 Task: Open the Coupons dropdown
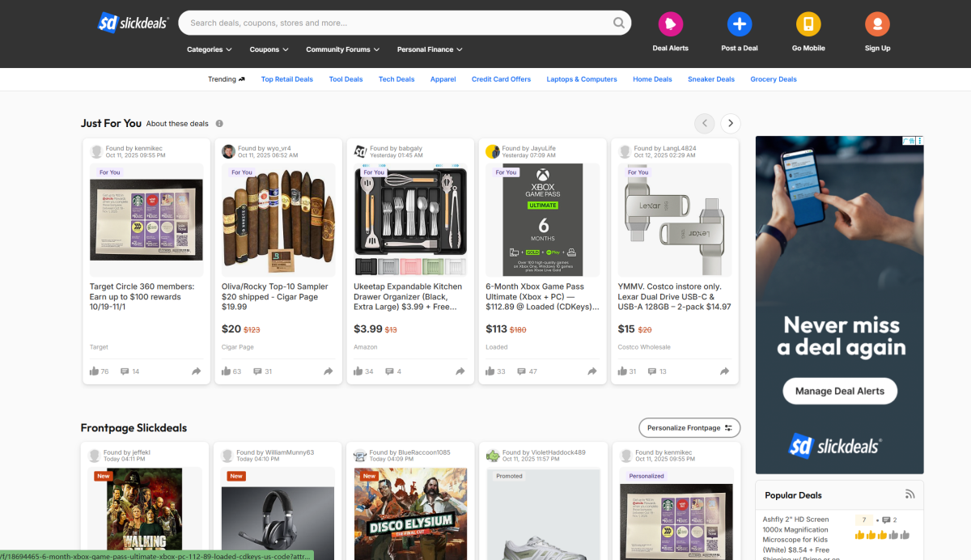coord(269,49)
